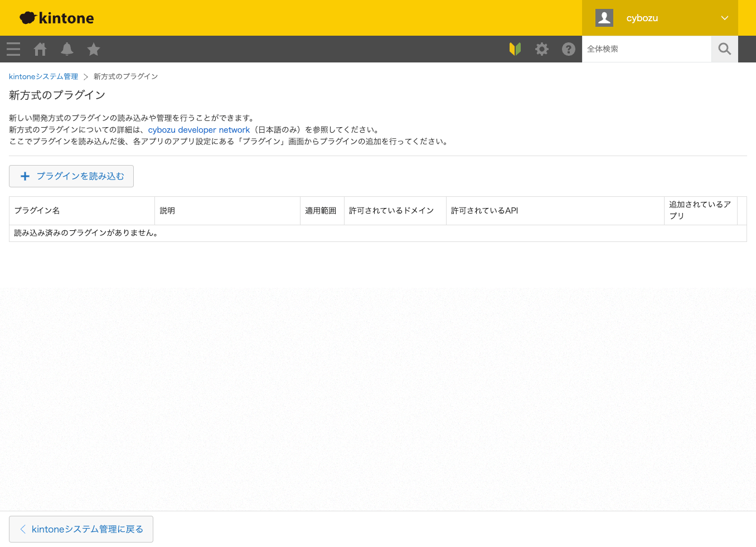Click the 許可されているドメイン column header
The height and width of the screenshot is (547, 756).
[395, 211]
